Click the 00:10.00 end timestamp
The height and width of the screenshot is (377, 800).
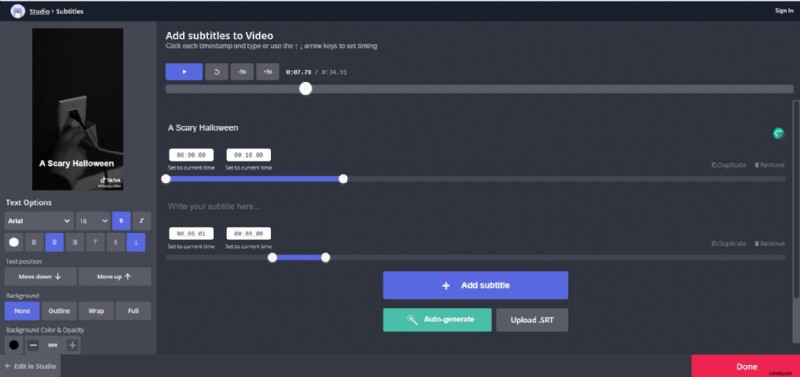point(248,155)
